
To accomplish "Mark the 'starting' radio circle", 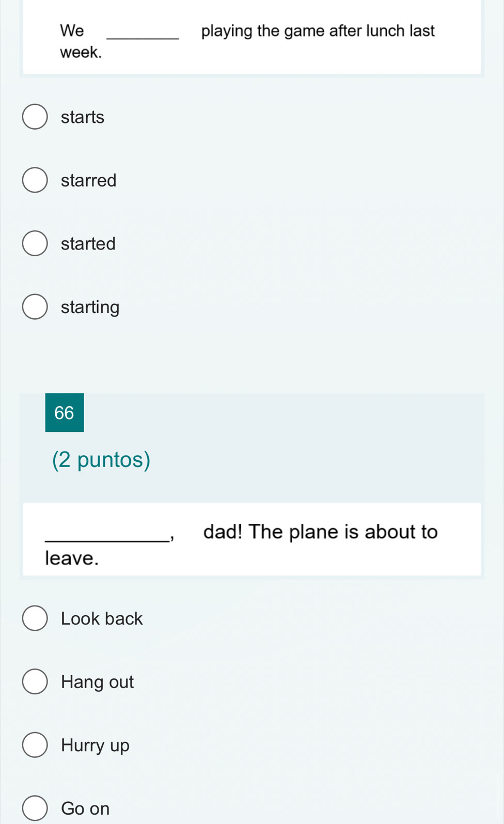I will 35,307.
